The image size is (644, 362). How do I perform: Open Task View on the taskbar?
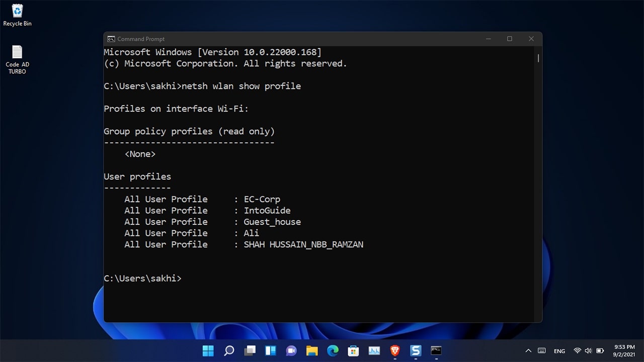[250, 350]
